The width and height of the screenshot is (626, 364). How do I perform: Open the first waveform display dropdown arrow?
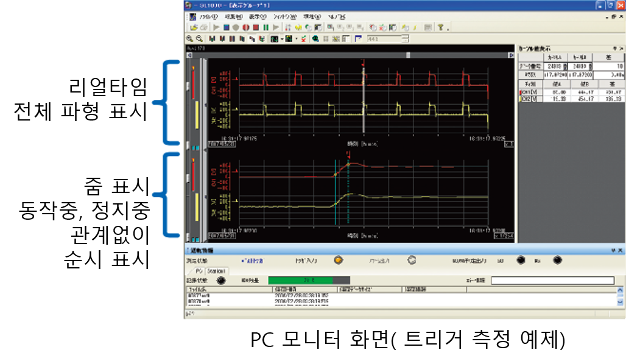click(x=282, y=39)
